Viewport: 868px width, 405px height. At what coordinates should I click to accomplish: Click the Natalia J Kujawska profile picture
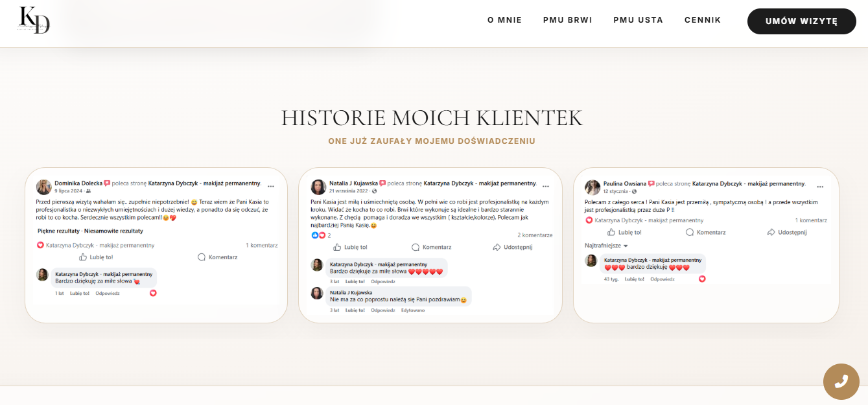click(x=319, y=187)
